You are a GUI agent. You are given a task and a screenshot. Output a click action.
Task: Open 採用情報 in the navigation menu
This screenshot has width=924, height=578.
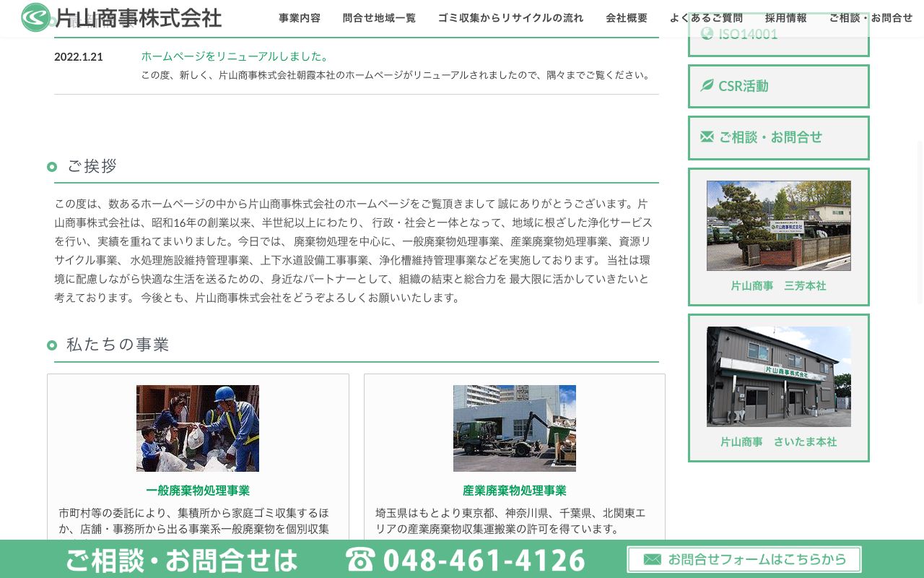coord(786,18)
